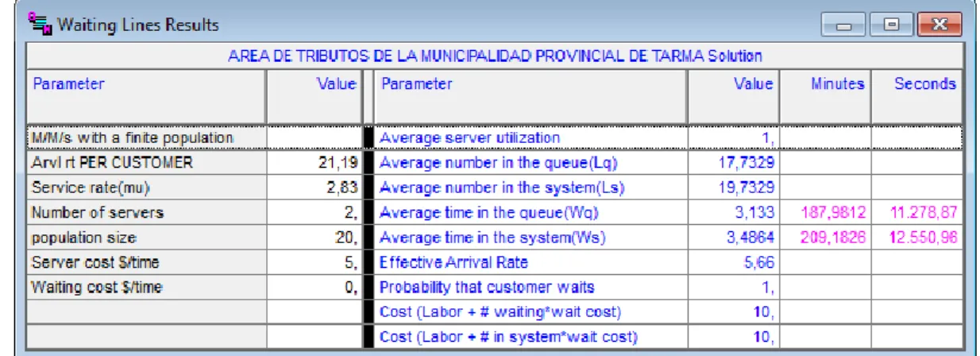Click the solution title AREA DE TRIBUTOS header
The image size is (980, 356).
(495, 56)
